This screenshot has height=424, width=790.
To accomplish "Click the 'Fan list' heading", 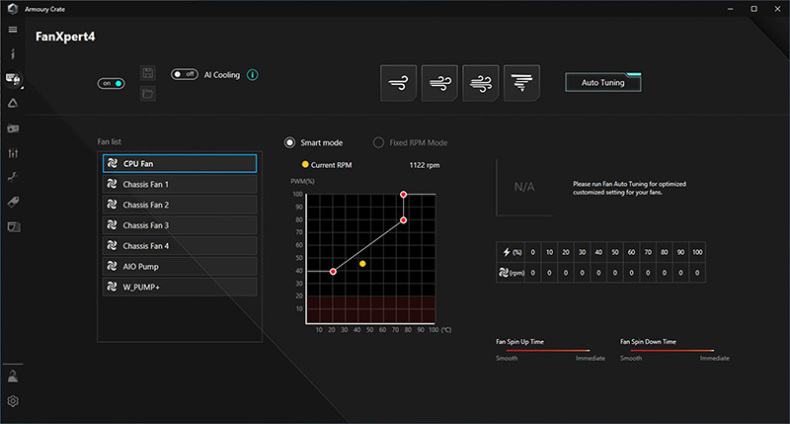I will click(x=109, y=142).
